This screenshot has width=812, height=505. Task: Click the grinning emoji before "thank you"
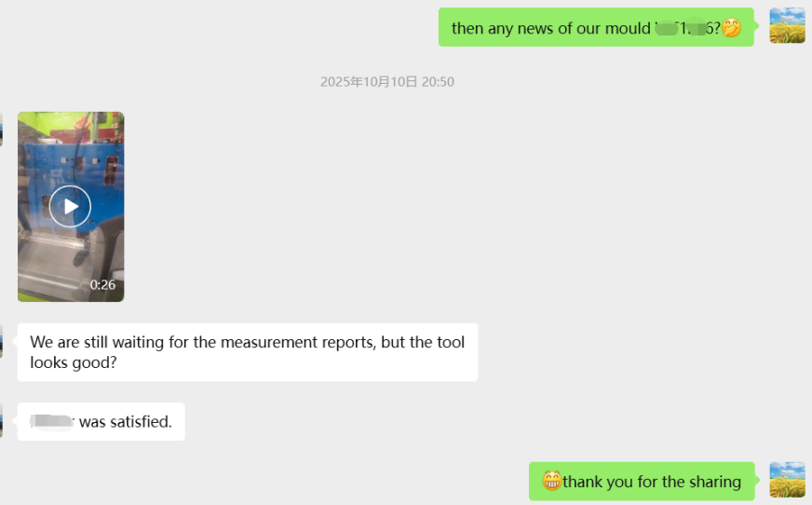(x=552, y=482)
